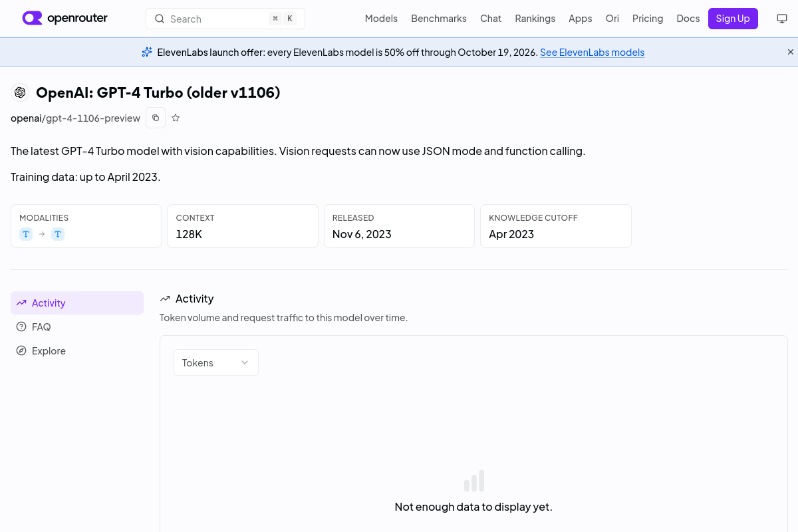Click the openai provider link
Screen dimensions: 798x532
pyautogui.click(x=26, y=118)
